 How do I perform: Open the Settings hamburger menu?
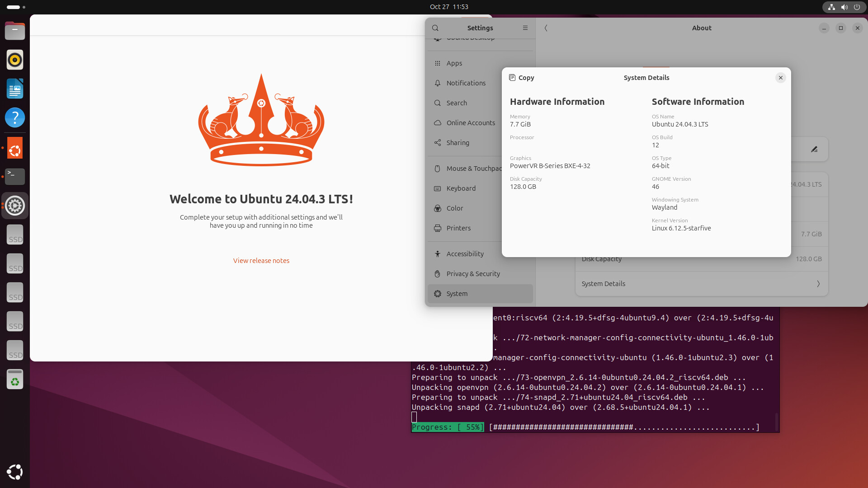click(x=525, y=28)
